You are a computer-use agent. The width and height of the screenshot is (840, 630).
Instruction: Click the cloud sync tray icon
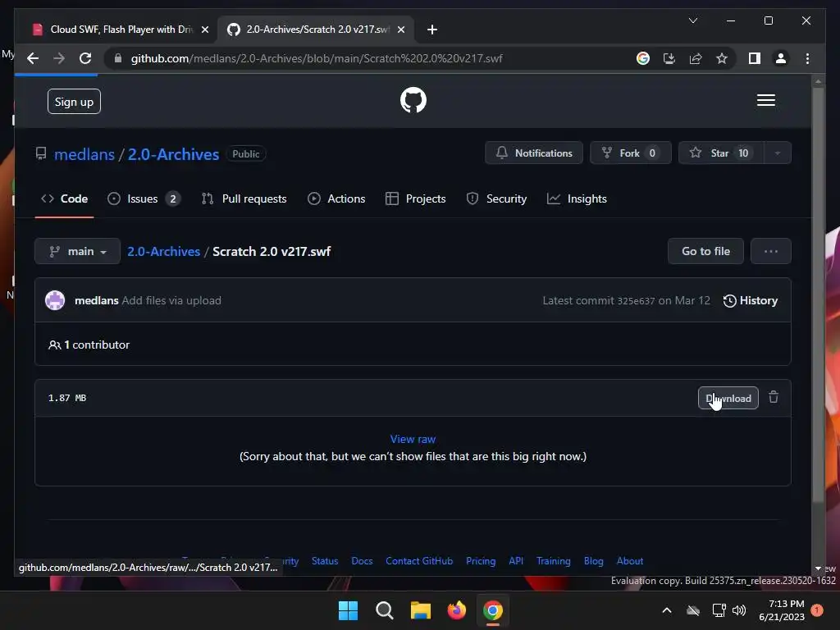(693, 610)
